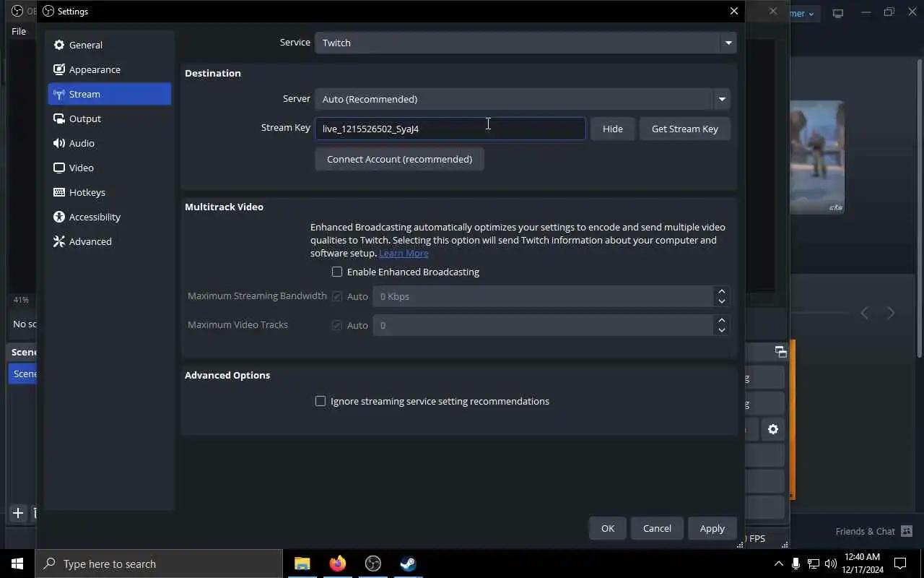The width and height of the screenshot is (924, 578).
Task: Decrease Maximum Video Tracks with down arrow
Action: (721, 330)
